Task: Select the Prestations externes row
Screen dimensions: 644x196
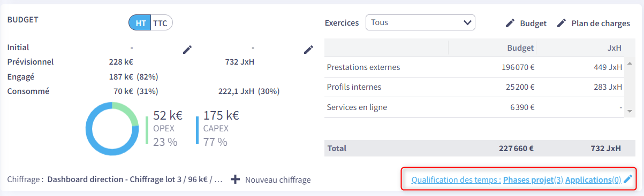Action: click(x=474, y=67)
